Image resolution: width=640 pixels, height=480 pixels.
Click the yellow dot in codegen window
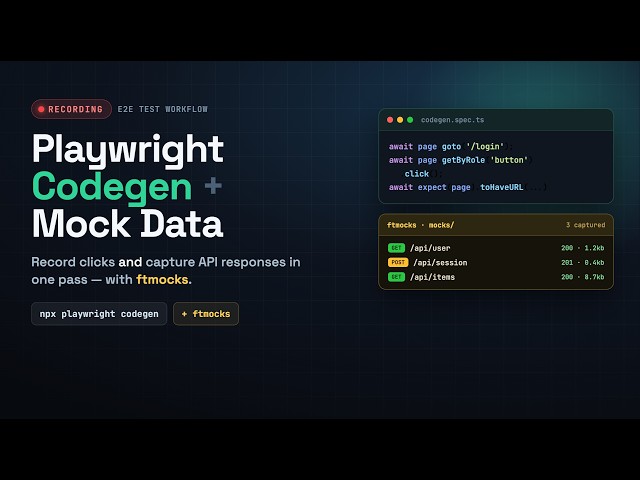click(400, 120)
